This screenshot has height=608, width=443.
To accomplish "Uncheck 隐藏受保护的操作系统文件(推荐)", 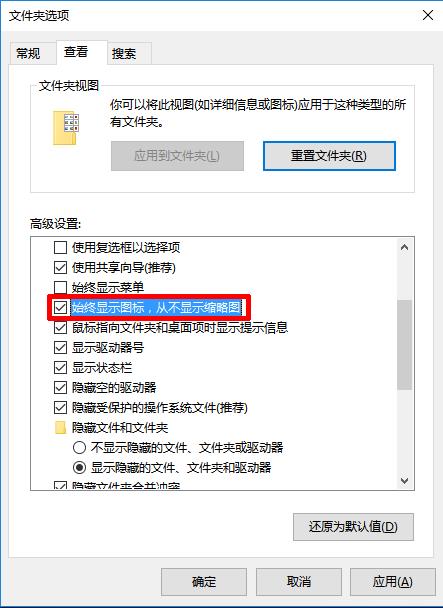I will pos(60,408).
